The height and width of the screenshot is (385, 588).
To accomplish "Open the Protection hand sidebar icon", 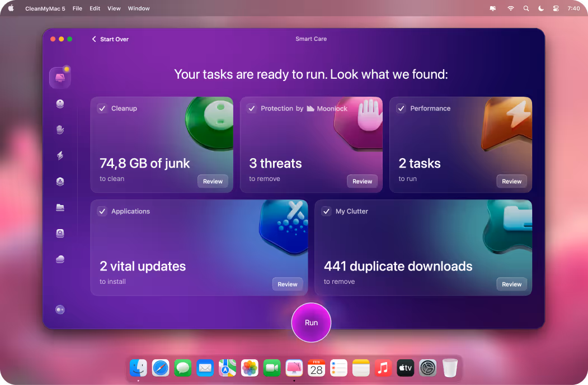I will (60, 130).
